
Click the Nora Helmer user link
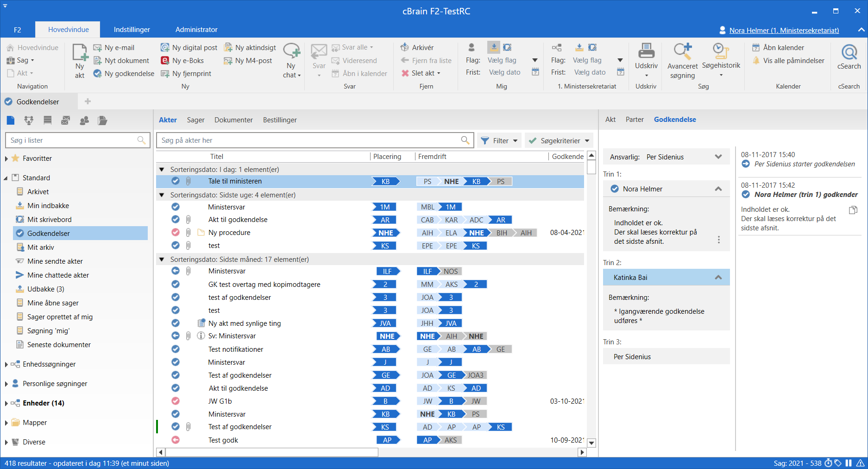tap(784, 30)
